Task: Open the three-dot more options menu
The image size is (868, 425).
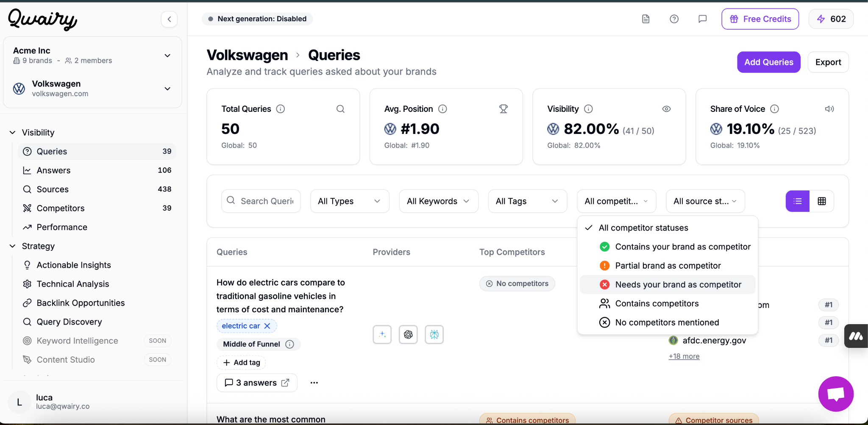Action: coord(314,383)
